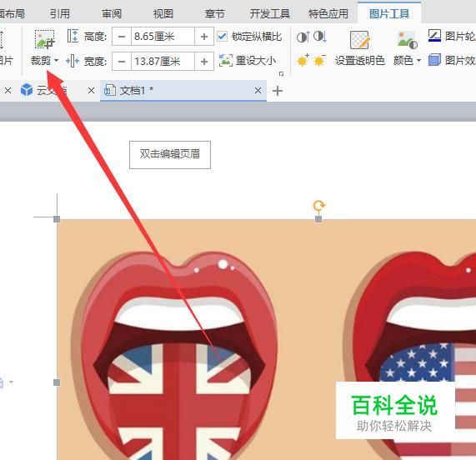Switch to the 开发工具 tab
The width and height of the screenshot is (476, 460).
point(269,13)
